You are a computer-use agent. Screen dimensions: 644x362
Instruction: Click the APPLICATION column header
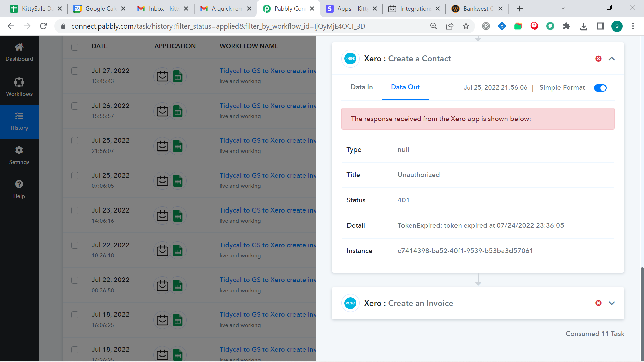(x=175, y=46)
